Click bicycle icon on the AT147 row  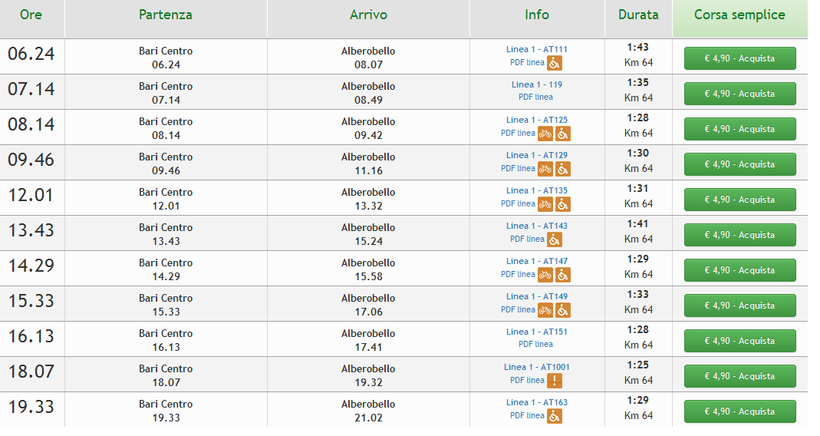tap(546, 275)
